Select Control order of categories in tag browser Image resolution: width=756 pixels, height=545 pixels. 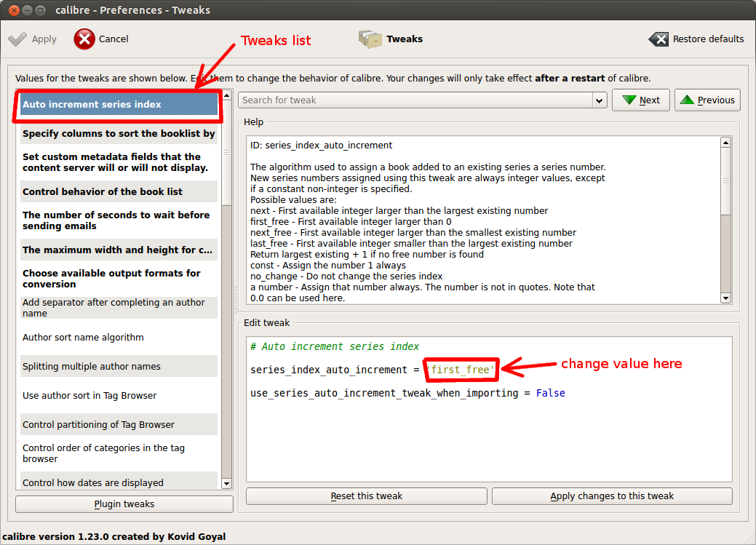point(119,453)
